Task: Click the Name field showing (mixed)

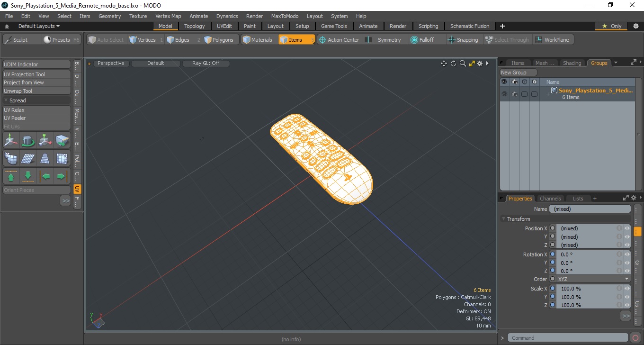Action: (x=590, y=209)
